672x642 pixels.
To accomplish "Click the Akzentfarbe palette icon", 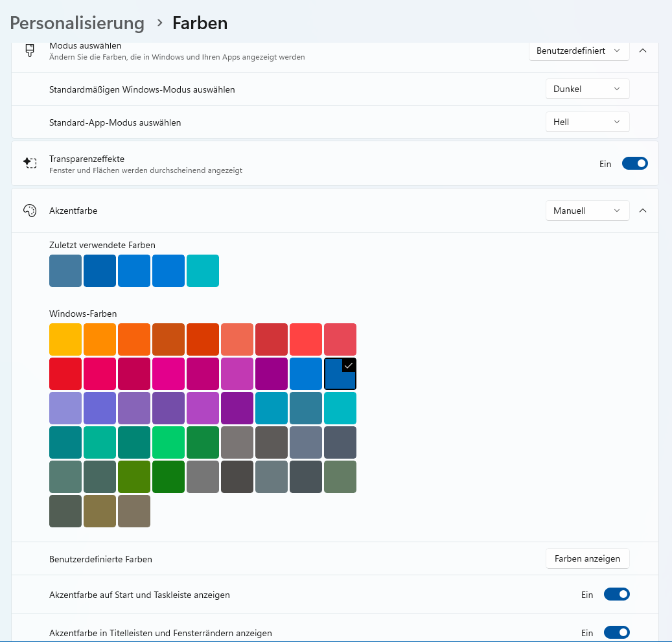I will (30, 211).
